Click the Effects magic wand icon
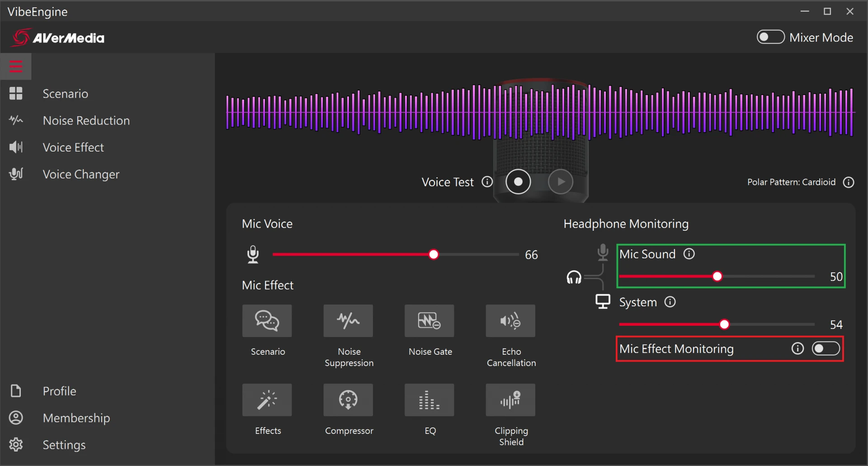 click(267, 400)
